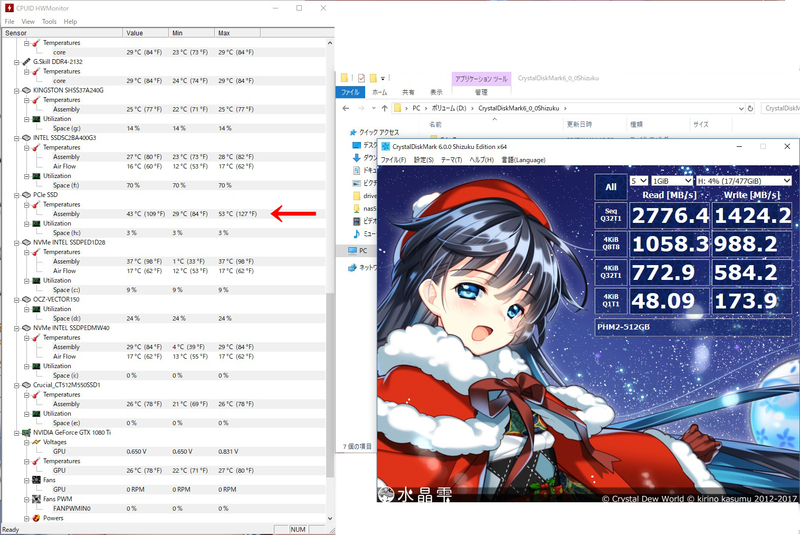Open the ファイル tab in File Explorer

[x=350, y=92]
